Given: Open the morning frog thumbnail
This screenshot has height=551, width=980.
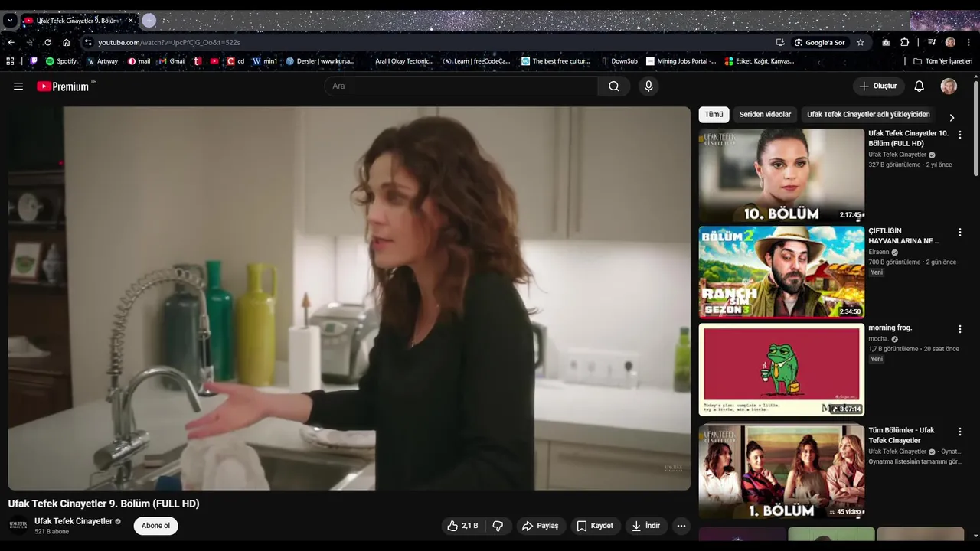Looking at the screenshot, I should [x=782, y=370].
